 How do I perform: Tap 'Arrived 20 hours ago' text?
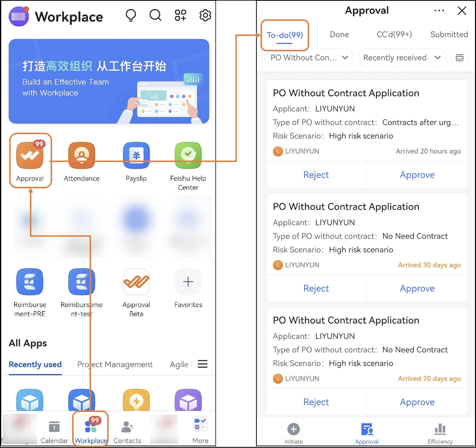pyautogui.click(x=428, y=151)
